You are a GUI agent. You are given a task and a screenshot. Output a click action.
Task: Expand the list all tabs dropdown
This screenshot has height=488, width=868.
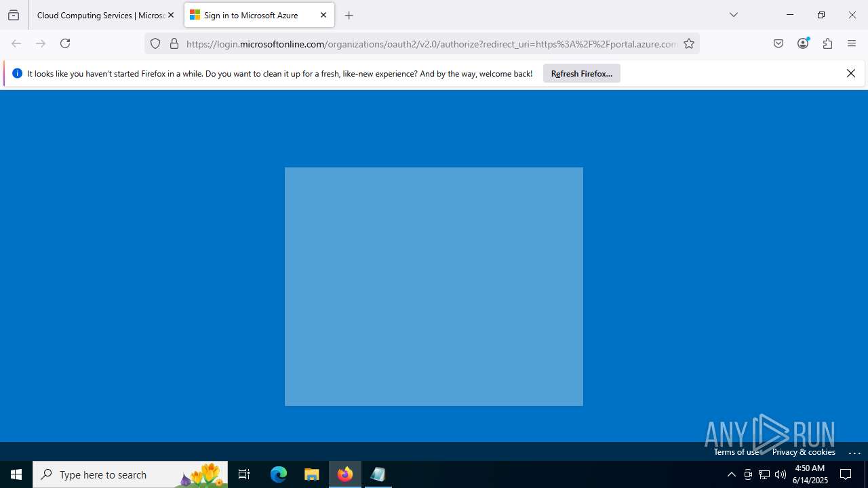734,15
